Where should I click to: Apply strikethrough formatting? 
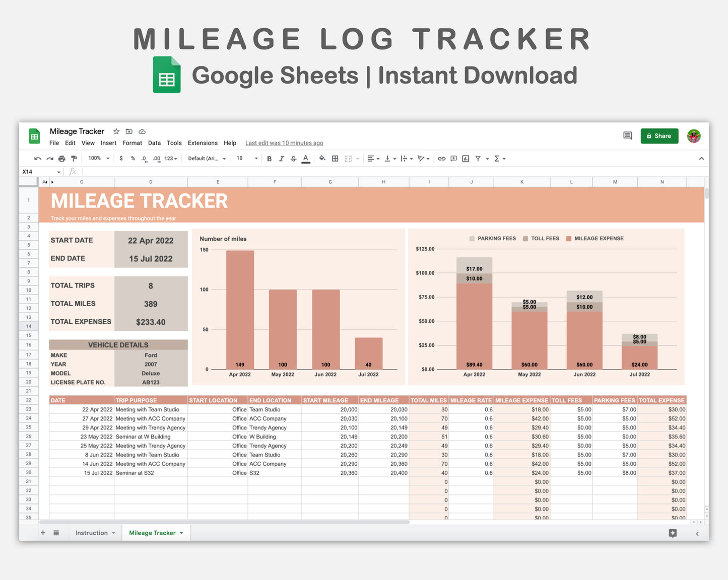click(293, 158)
